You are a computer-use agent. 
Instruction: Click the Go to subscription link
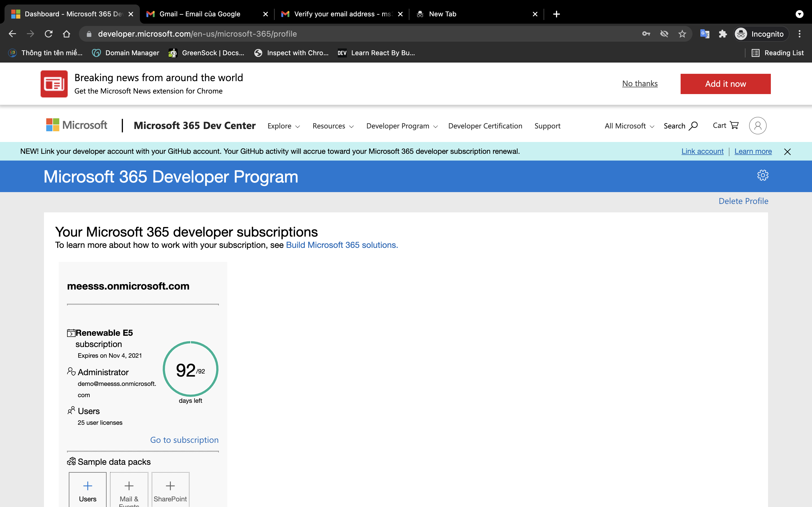(184, 440)
